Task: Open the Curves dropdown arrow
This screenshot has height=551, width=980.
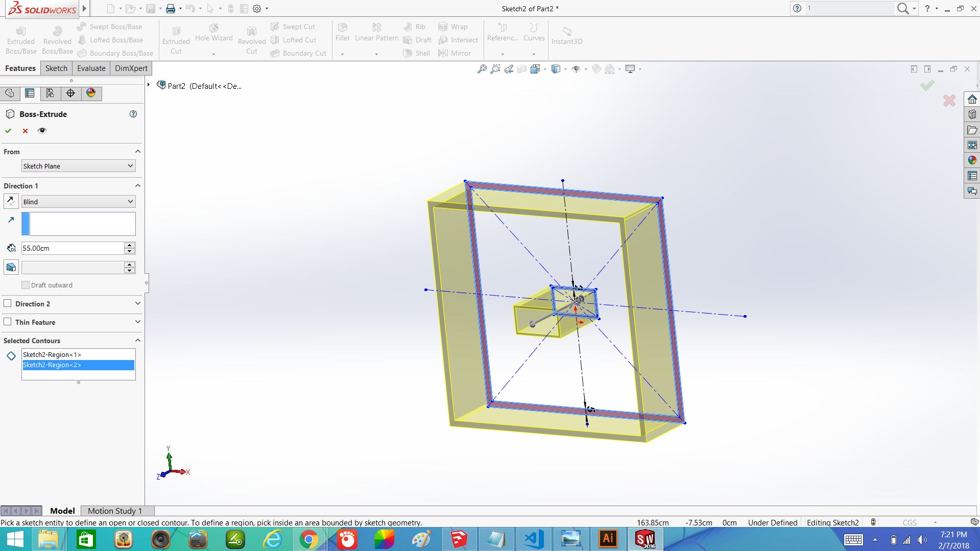Action: (534, 54)
